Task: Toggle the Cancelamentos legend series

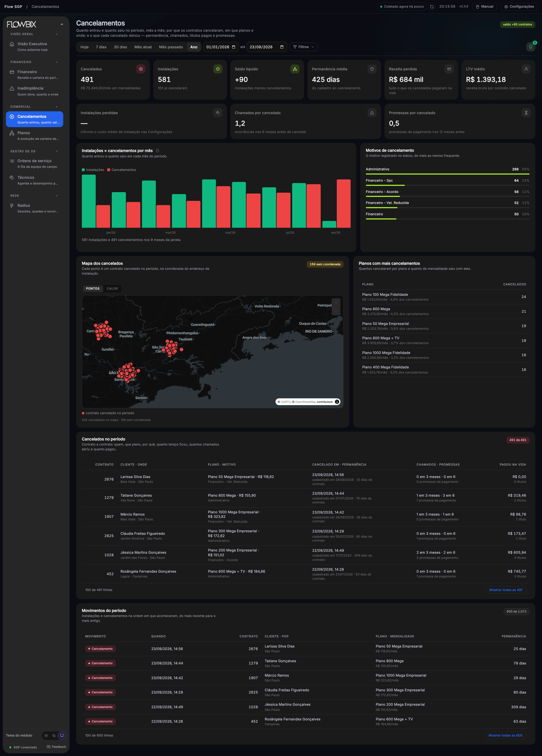Action: (122, 170)
